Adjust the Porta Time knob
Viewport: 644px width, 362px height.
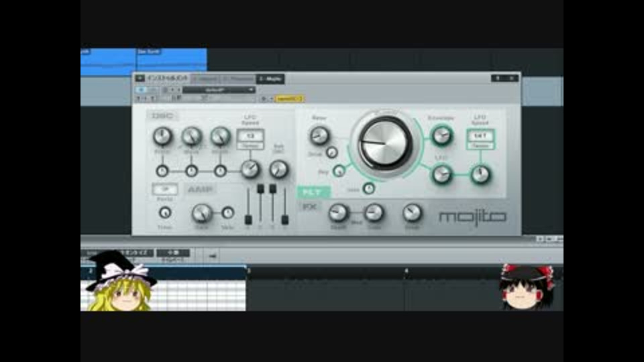click(x=165, y=213)
